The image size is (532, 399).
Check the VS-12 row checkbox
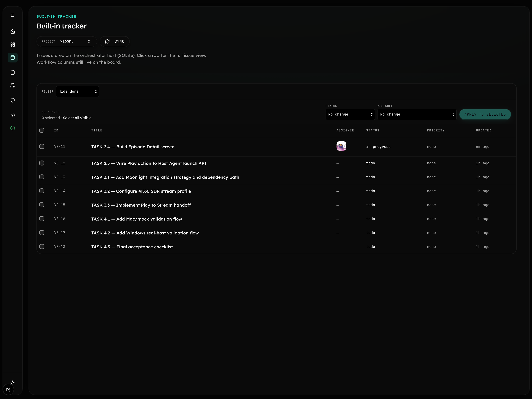click(42, 163)
